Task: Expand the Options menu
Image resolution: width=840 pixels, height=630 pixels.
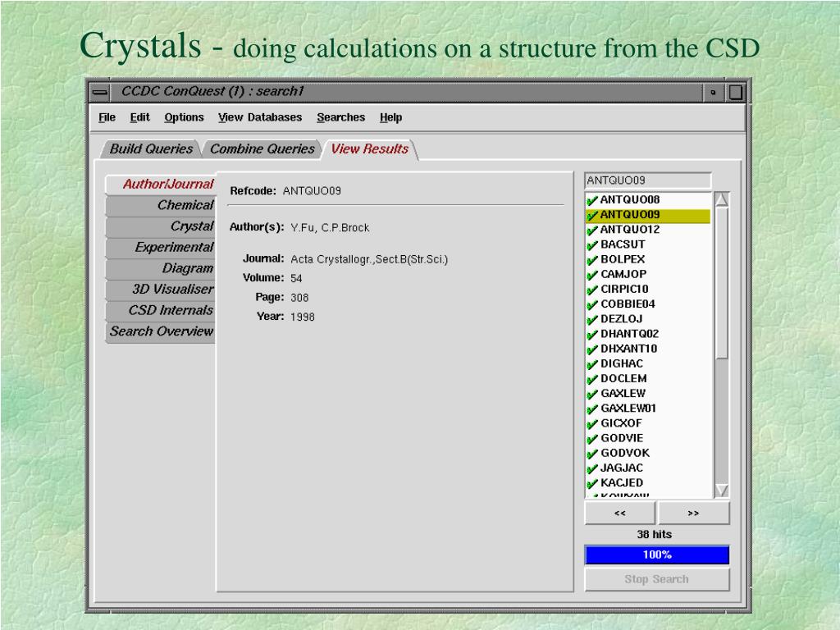Action: tap(184, 117)
